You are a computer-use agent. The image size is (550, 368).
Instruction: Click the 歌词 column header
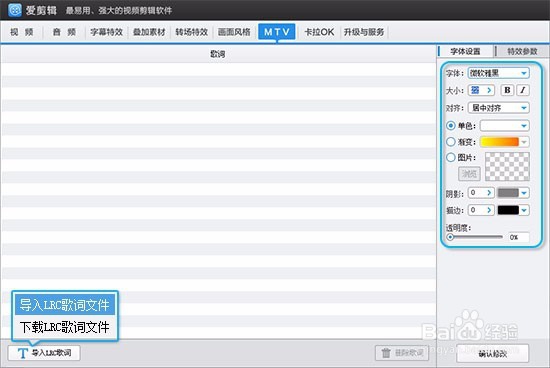tap(218, 54)
